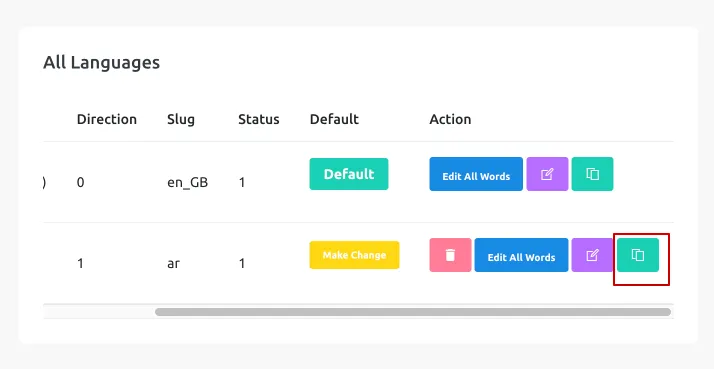Click the Status column header
The height and width of the screenshot is (369, 714).
(259, 119)
